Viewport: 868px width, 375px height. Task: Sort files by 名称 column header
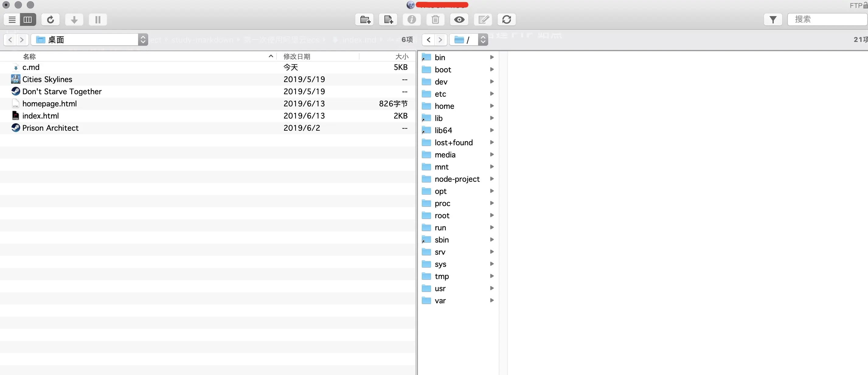coord(29,57)
